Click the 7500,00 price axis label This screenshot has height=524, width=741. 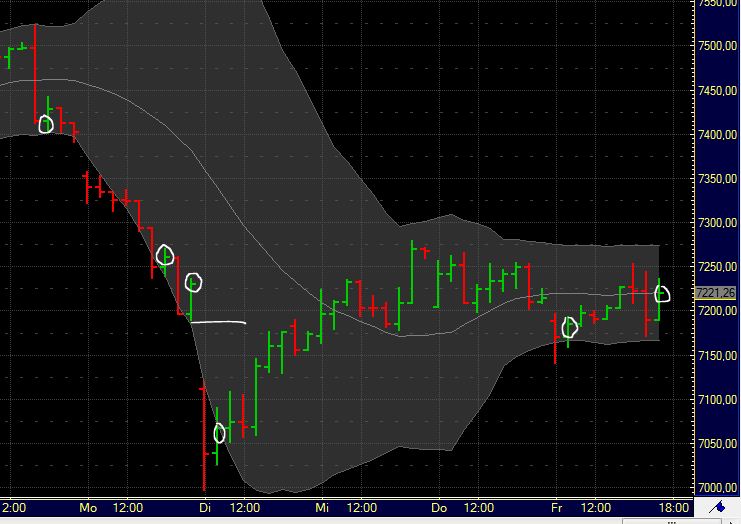click(717, 46)
